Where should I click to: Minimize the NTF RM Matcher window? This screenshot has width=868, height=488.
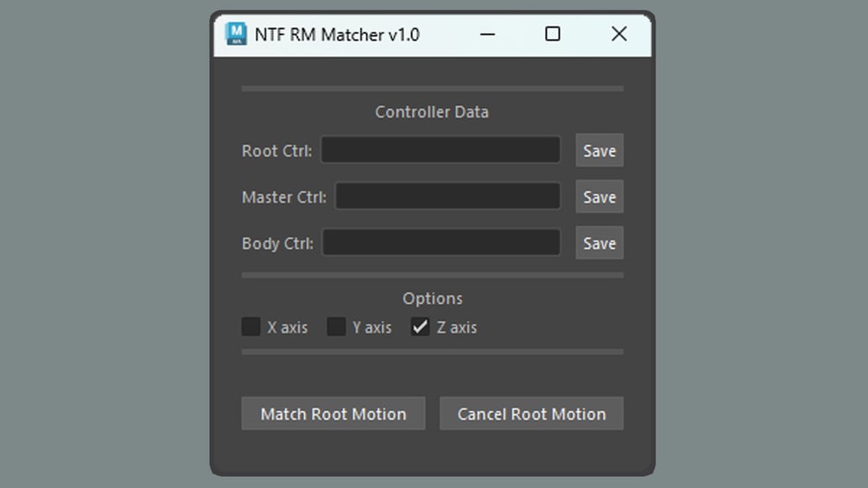[487, 35]
